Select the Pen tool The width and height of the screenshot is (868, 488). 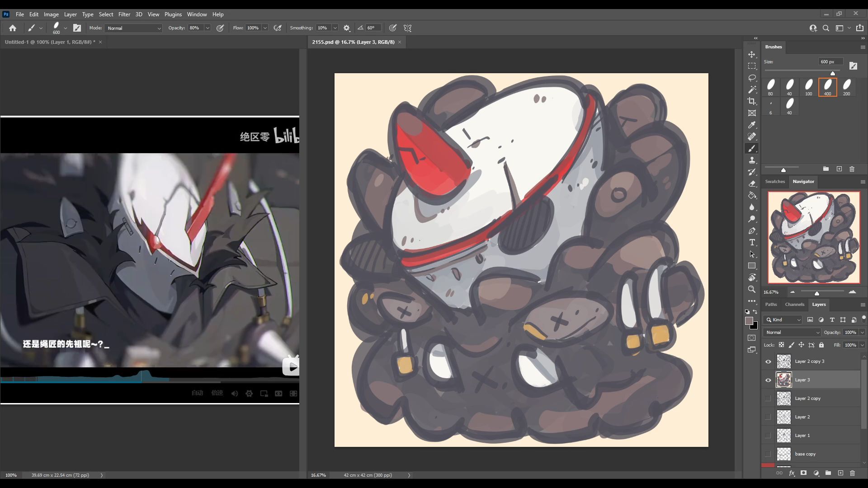pyautogui.click(x=752, y=230)
